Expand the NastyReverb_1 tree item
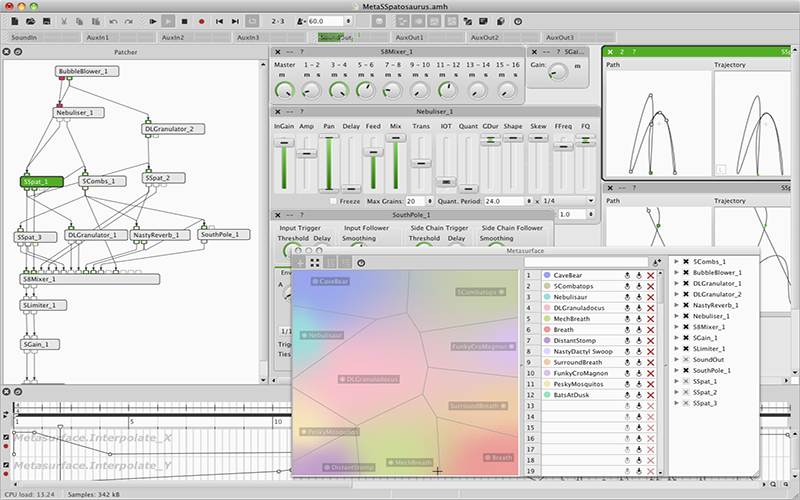Image resolution: width=800 pixels, height=500 pixels. [x=677, y=305]
